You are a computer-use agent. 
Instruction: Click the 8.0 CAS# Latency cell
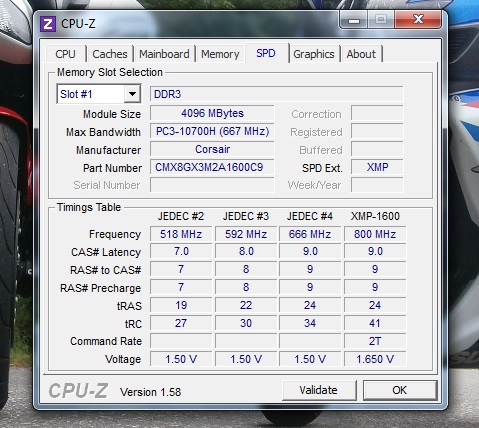[246, 251]
